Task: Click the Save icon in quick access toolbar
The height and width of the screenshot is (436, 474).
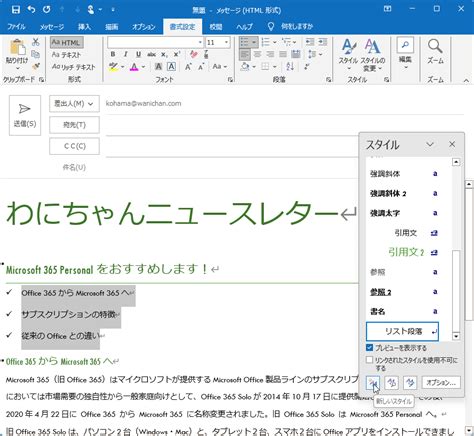Action: pyautogui.click(x=16, y=10)
